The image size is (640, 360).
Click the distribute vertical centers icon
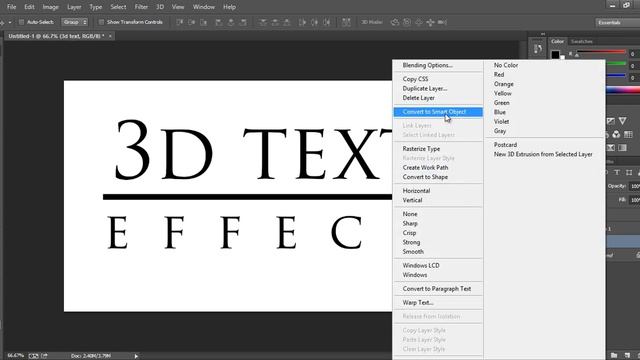tap(275, 22)
